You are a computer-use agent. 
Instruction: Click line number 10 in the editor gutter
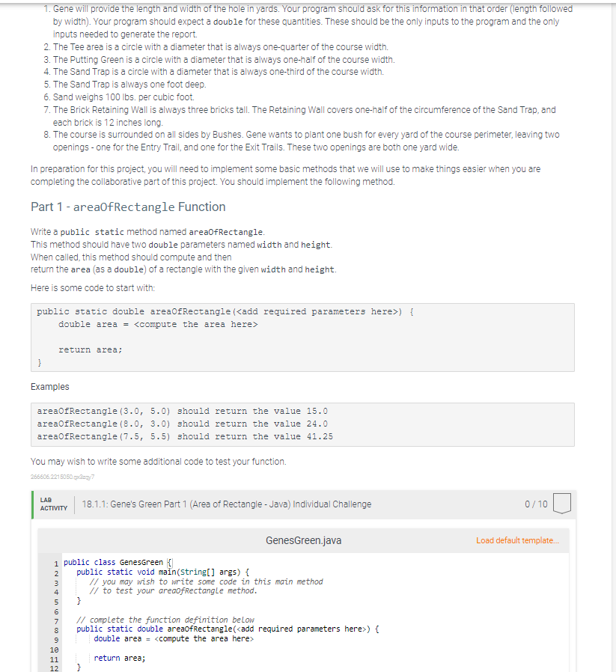point(54,650)
